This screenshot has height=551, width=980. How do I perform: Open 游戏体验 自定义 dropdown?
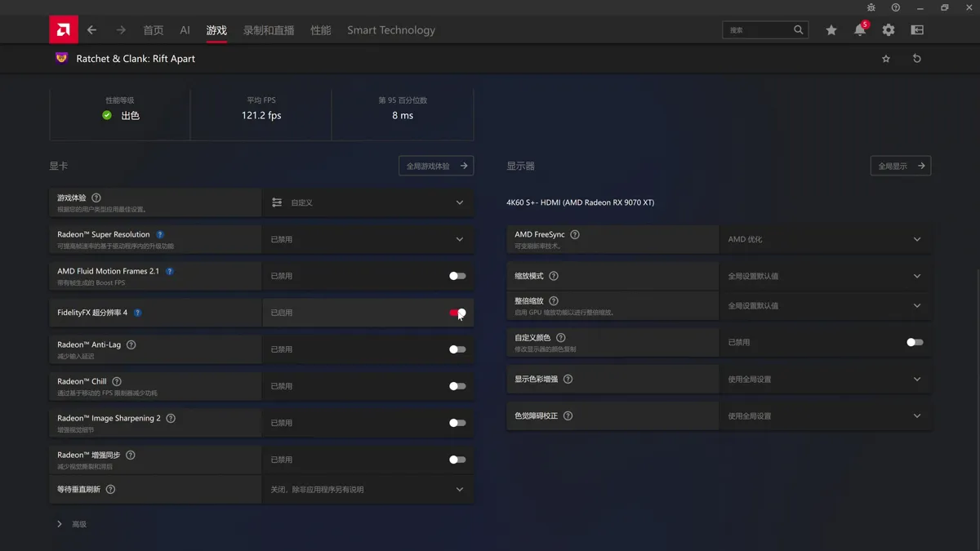pyautogui.click(x=367, y=202)
